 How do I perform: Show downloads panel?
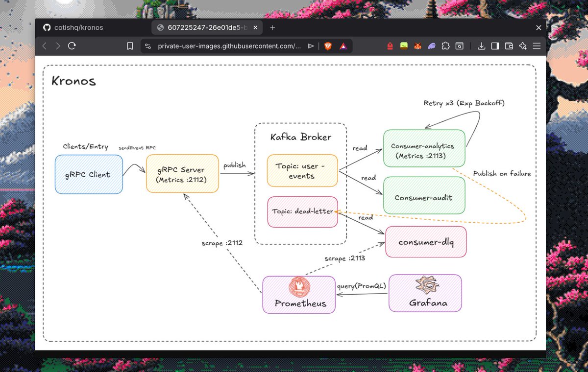(x=481, y=46)
